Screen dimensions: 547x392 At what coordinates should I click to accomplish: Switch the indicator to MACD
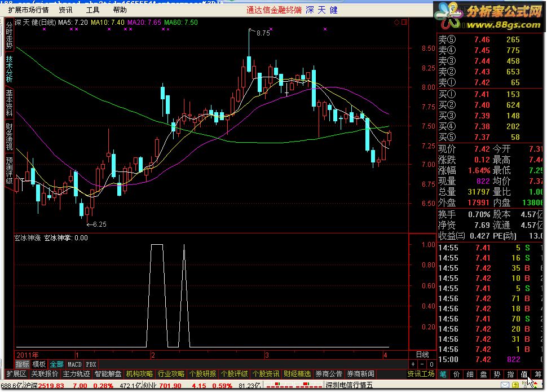(74, 364)
